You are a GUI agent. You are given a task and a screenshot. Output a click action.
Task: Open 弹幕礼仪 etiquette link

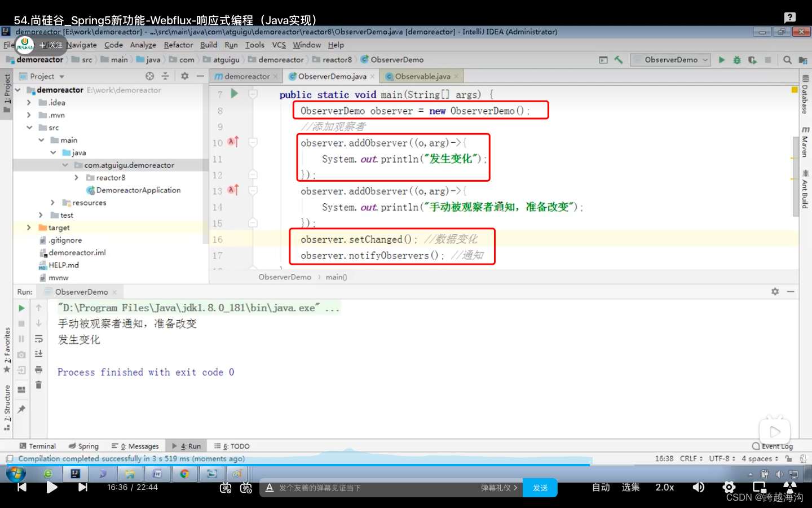(499, 488)
